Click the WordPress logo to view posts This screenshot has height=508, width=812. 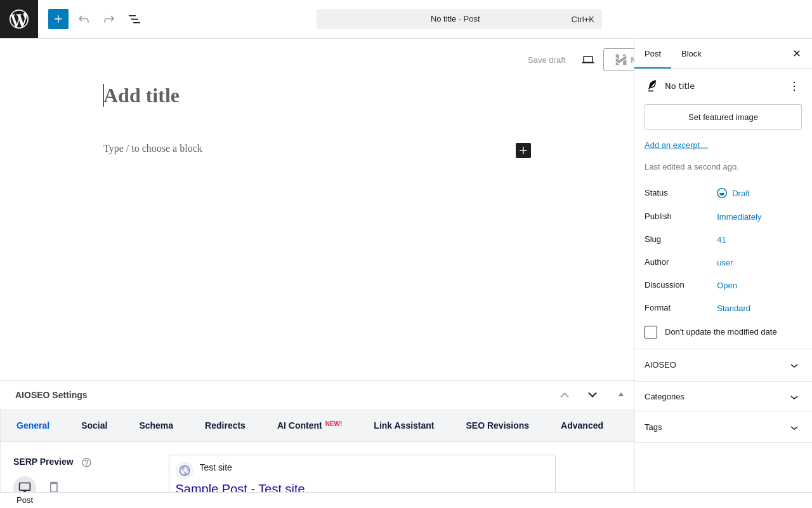[x=19, y=19]
